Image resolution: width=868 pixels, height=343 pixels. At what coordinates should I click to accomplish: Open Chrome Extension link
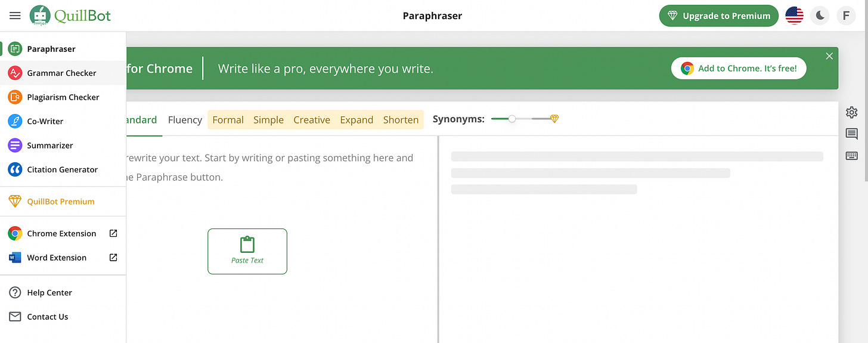coord(63,234)
